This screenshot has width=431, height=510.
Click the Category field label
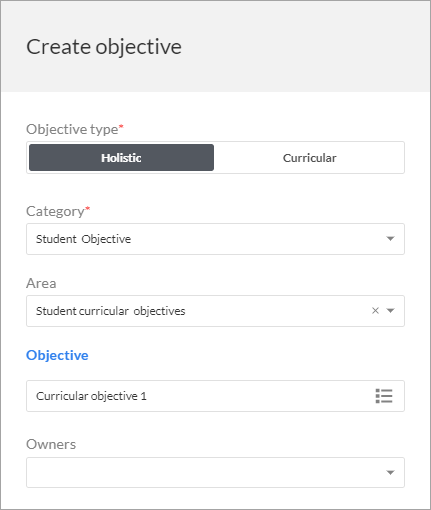click(x=55, y=212)
